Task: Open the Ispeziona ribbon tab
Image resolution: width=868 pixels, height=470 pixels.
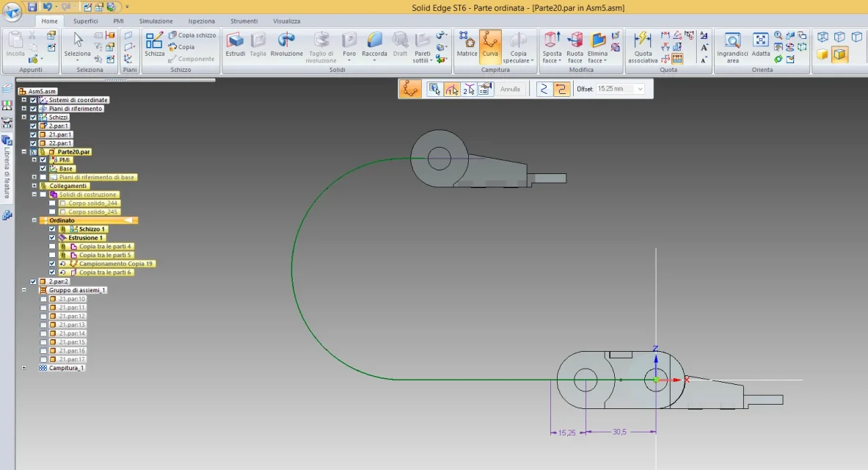Action: pyautogui.click(x=202, y=21)
